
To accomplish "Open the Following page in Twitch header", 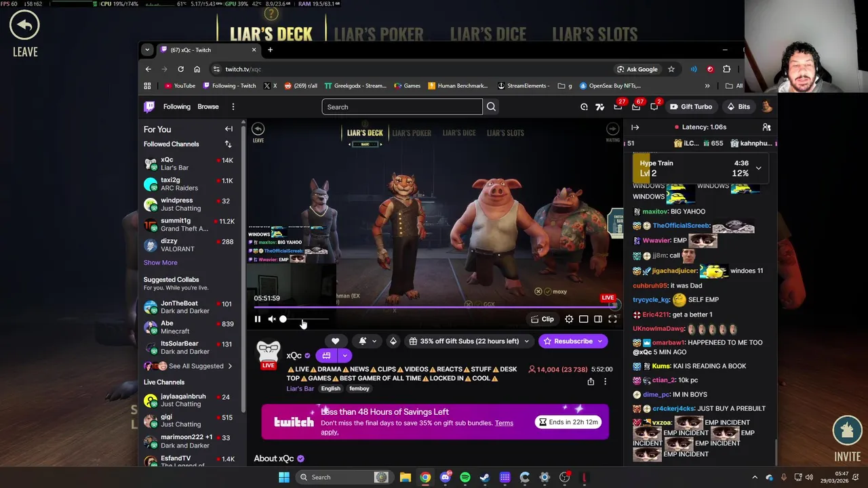I will pos(177,106).
